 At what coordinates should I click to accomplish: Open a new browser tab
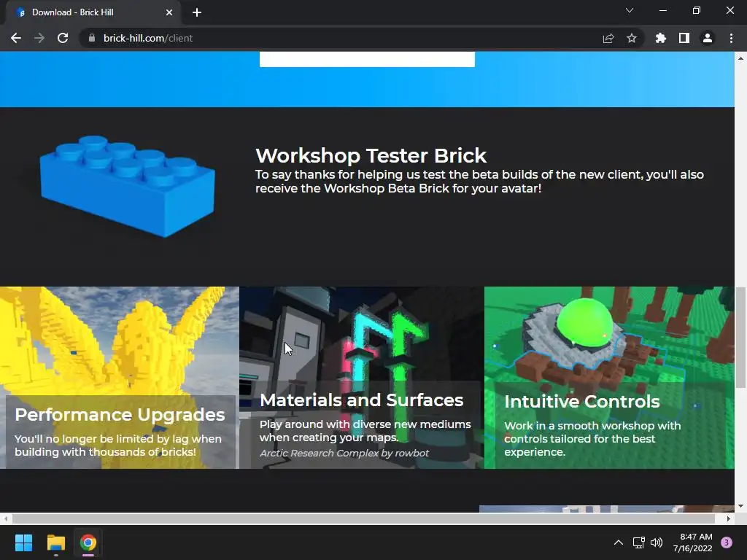click(x=197, y=12)
